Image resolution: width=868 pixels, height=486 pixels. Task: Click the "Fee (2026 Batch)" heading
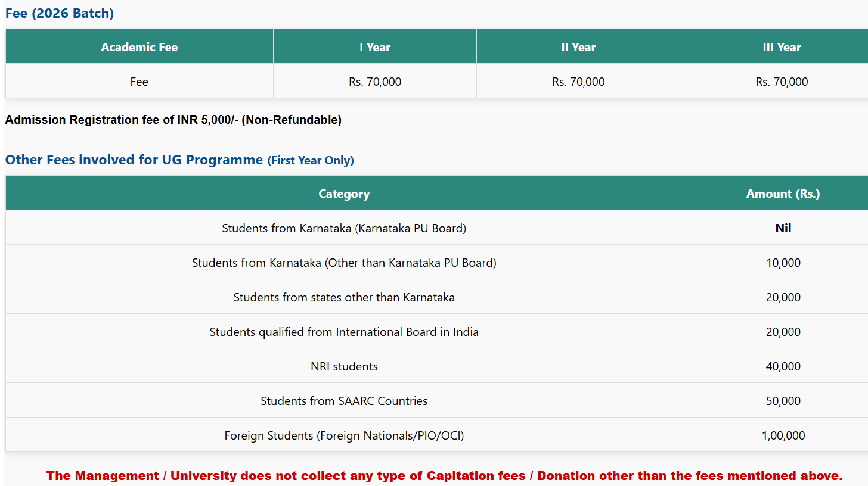click(60, 13)
